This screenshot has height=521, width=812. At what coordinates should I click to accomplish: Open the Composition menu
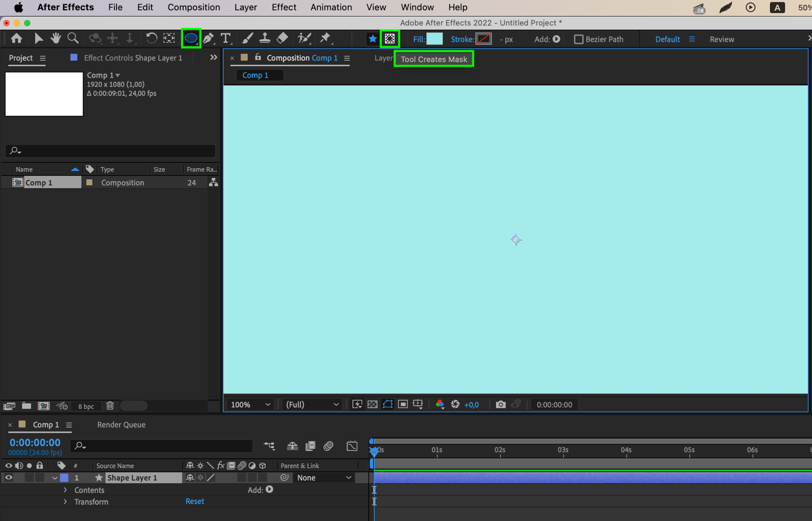tap(193, 7)
